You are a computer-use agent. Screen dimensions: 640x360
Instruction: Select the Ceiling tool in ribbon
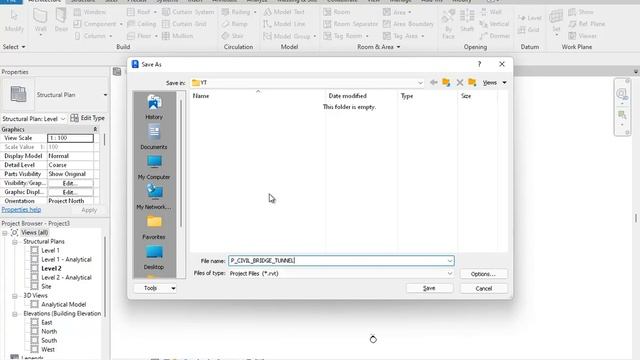click(142, 24)
